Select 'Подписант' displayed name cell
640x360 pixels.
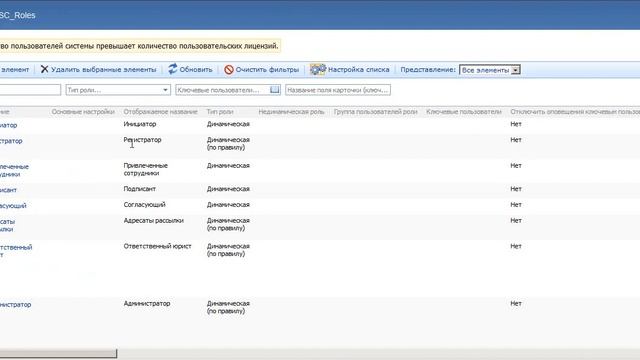tap(140, 189)
